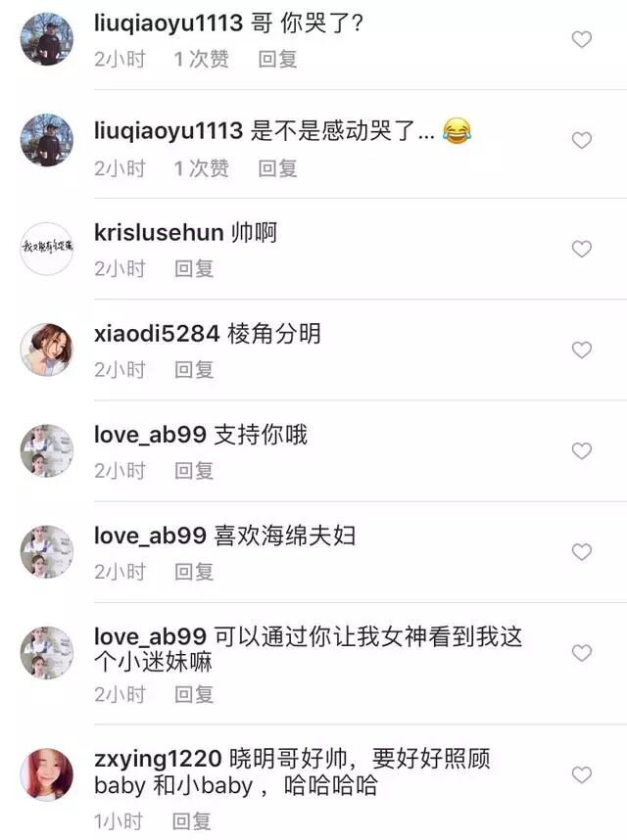The height and width of the screenshot is (840, 627).
Task: Reply to xiaodi5284's '棱角分明' comment
Action: 194,370
